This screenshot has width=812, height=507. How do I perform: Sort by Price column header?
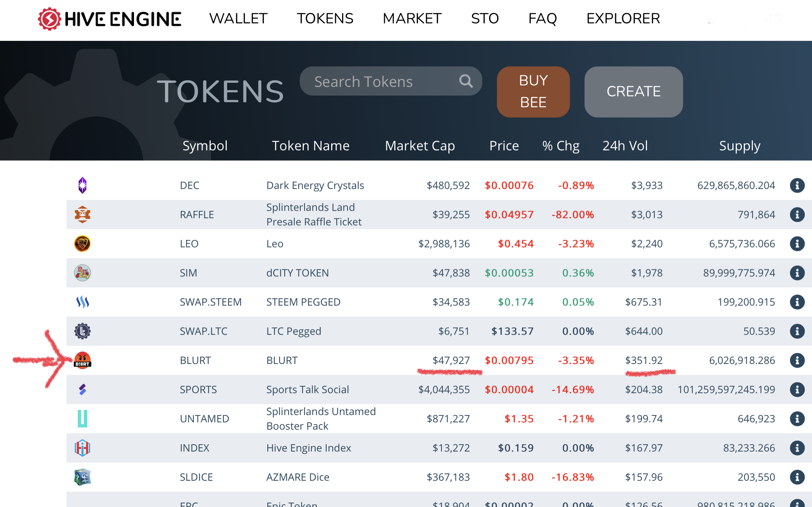(504, 146)
